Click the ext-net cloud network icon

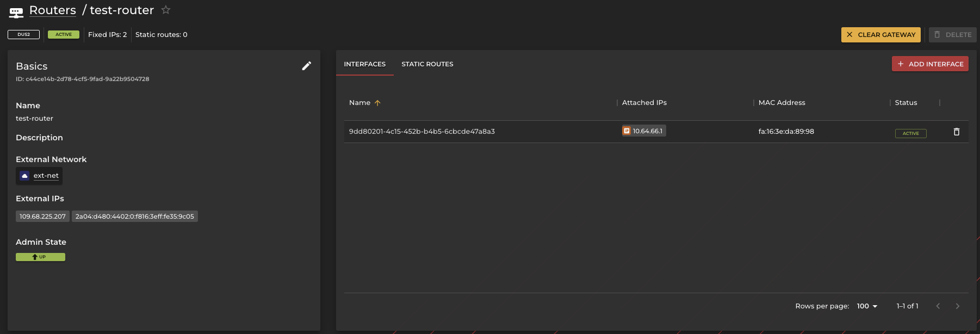click(x=24, y=176)
